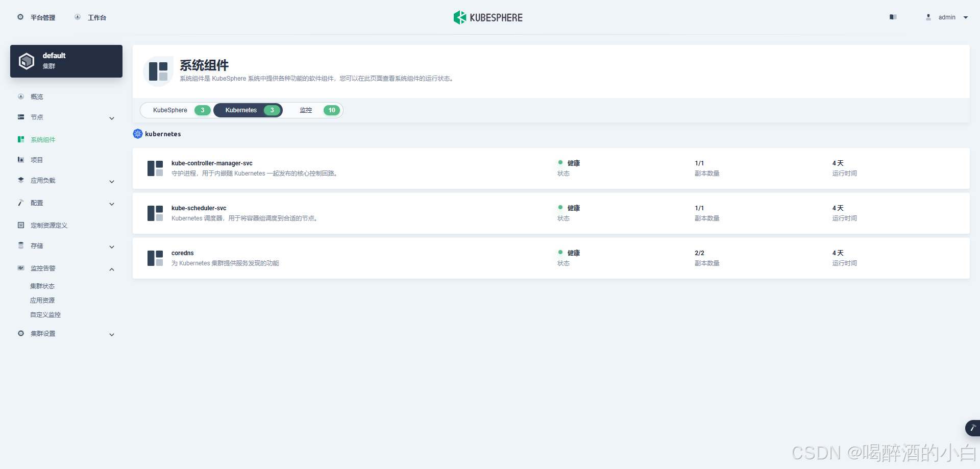Collapse the 监控告警 sidebar section
The width and height of the screenshot is (980, 469).
(66, 268)
